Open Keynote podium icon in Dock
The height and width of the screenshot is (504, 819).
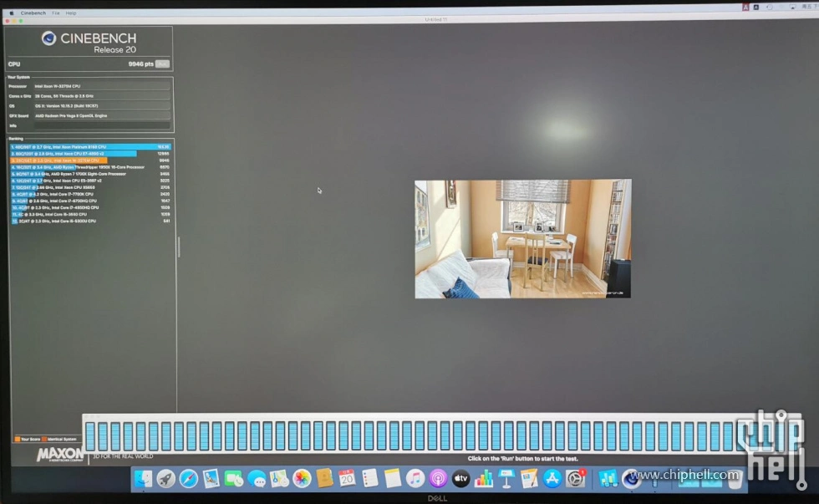click(x=506, y=478)
